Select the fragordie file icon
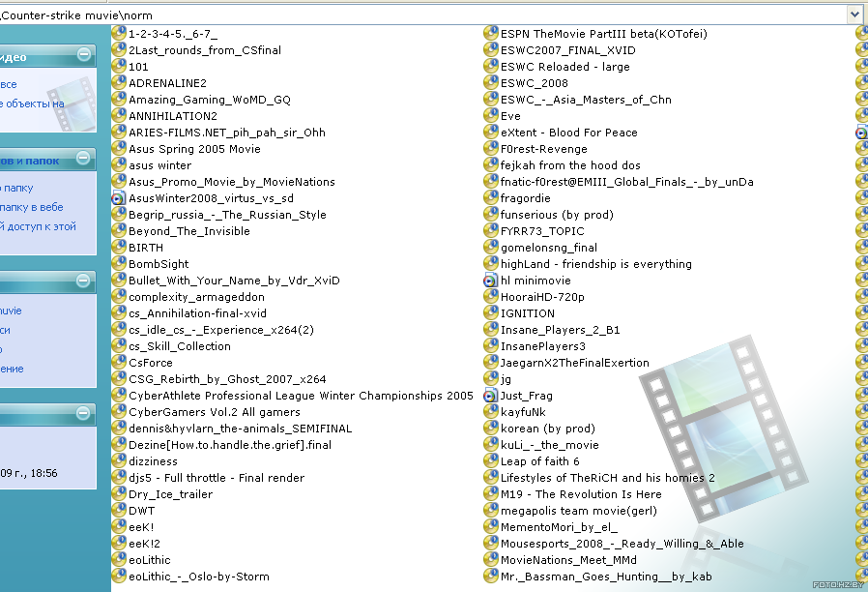Image resolution: width=868 pixels, height=592 pixels. point(491,197)
